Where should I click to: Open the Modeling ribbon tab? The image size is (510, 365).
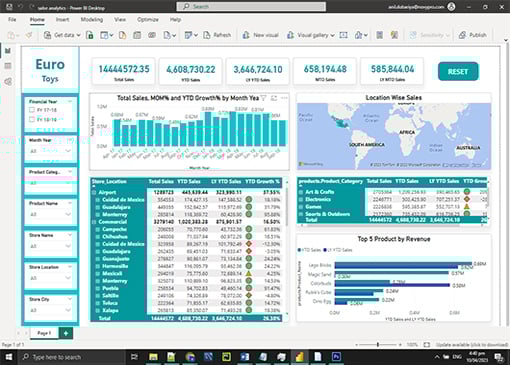pyautogui.click(x=92, y=19)
